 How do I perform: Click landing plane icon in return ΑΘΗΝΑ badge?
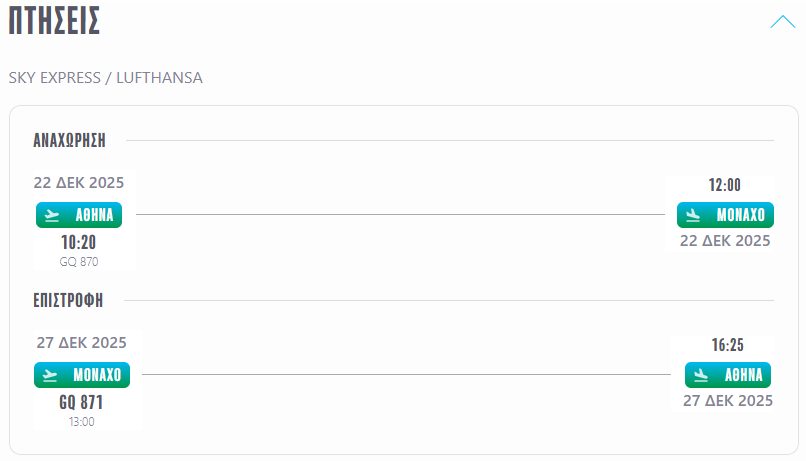[702, 375]
